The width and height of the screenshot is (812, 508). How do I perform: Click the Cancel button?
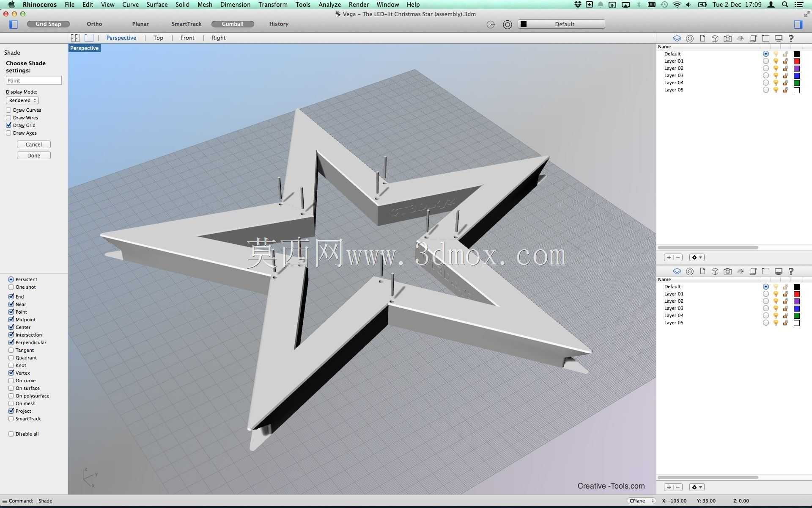[x=34, y=144]
